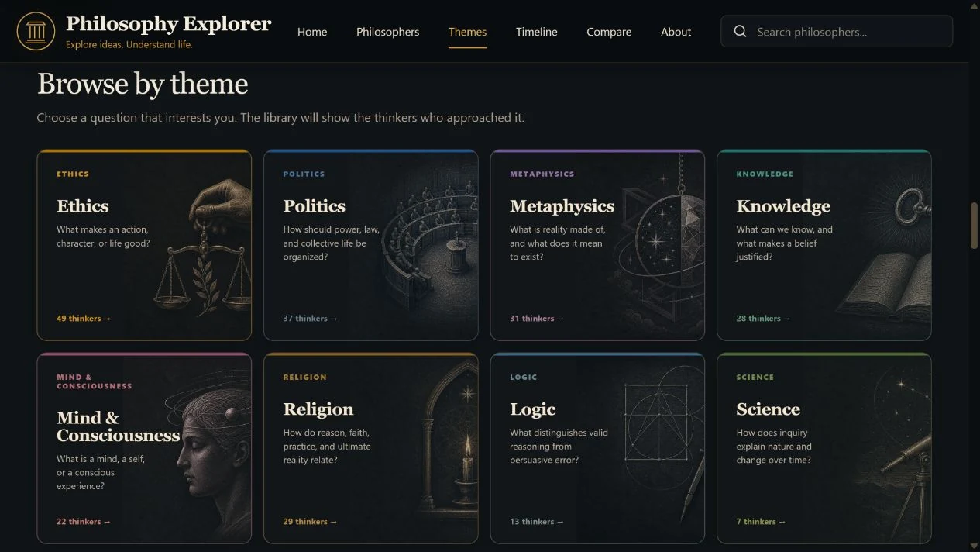The image size is (980, 552).
Task: Click 'How do reason, faith' description
Action: (x=327, y=446)
